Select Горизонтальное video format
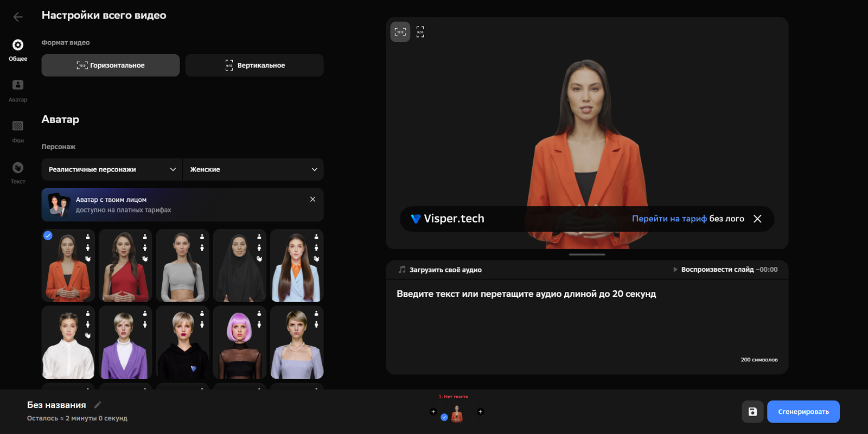The width and height of the screenshot is (868, 434). (x=111, y=65)
